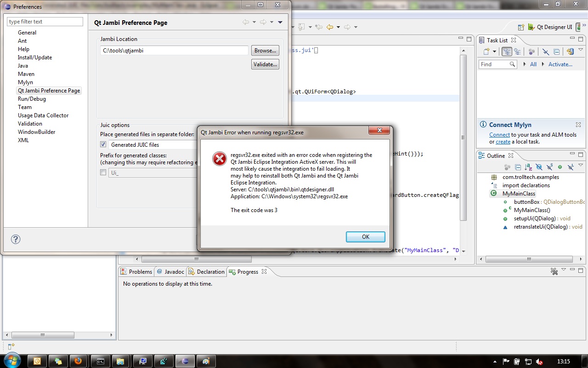Click the Browse... button for Jambi Location
The image size is (588, 368).
tap(265, 51)
